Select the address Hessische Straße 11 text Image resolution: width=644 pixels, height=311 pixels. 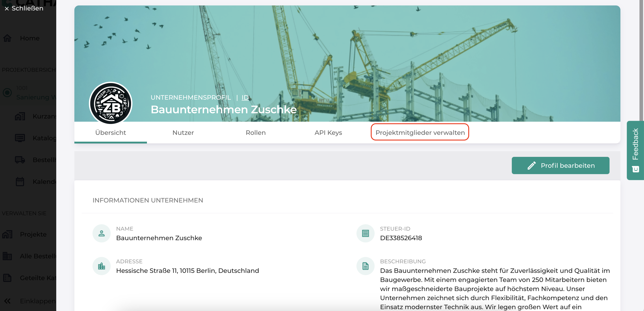point(188,270)
